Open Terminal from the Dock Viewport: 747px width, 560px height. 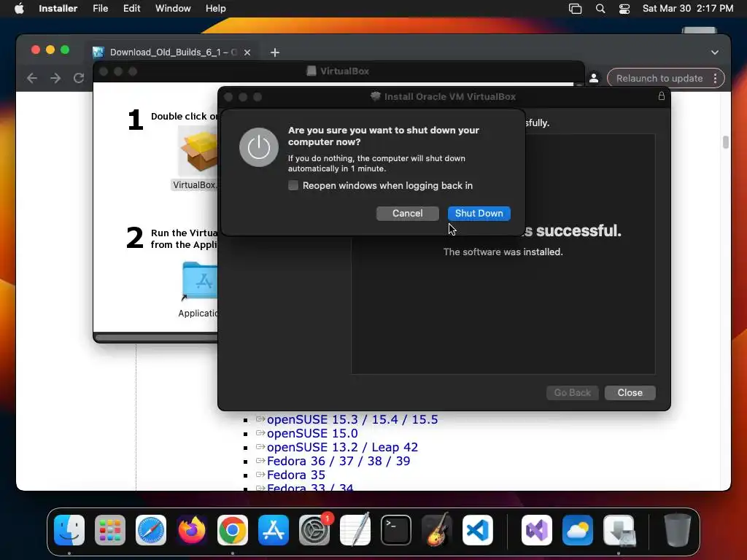click(x=396, y=530)
